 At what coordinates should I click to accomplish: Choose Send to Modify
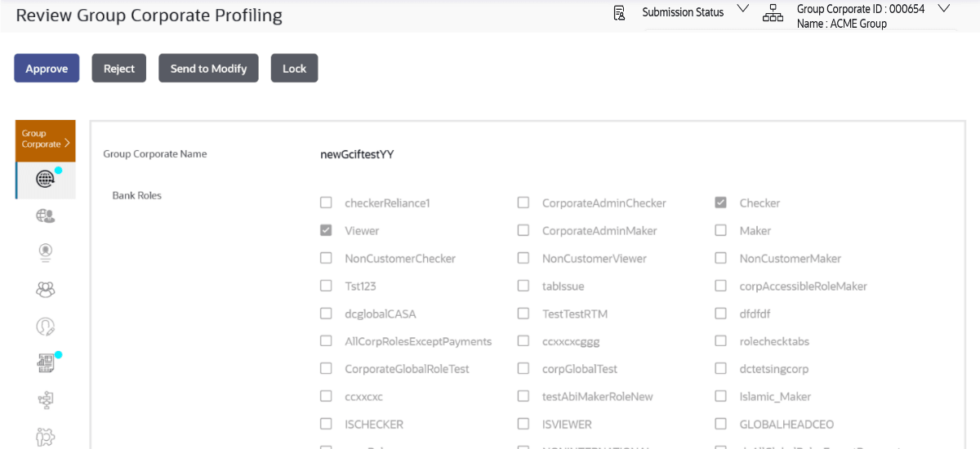pyautogui.click(x=208, y=69)
